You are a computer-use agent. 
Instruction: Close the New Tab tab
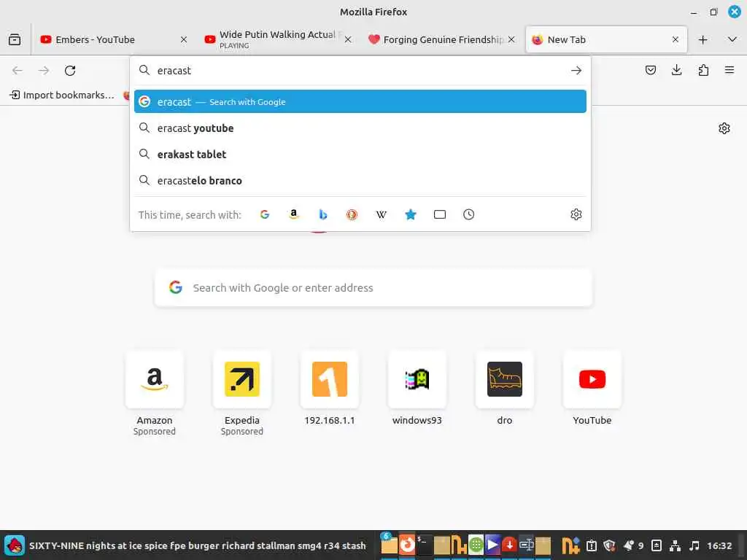pos(676,39)
